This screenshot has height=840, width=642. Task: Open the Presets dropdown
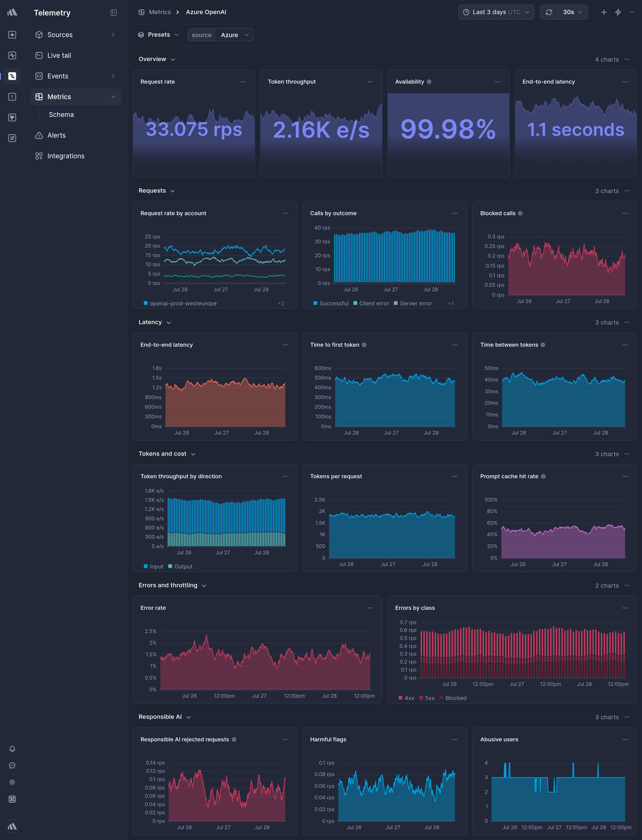158,35
